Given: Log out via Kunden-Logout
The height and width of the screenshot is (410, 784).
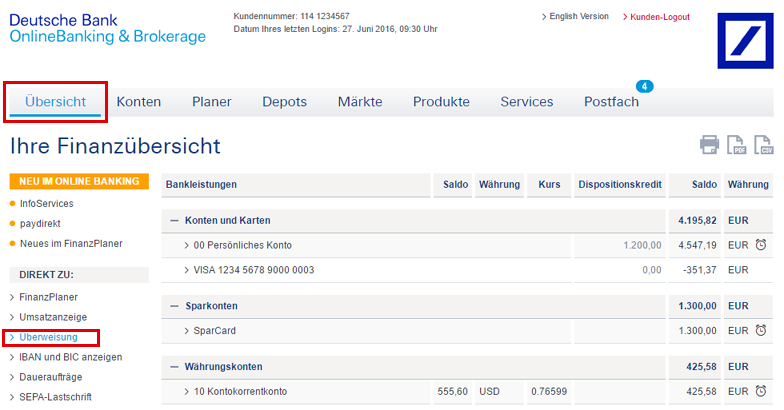Looking at the screenshot, I should (659, 17).
